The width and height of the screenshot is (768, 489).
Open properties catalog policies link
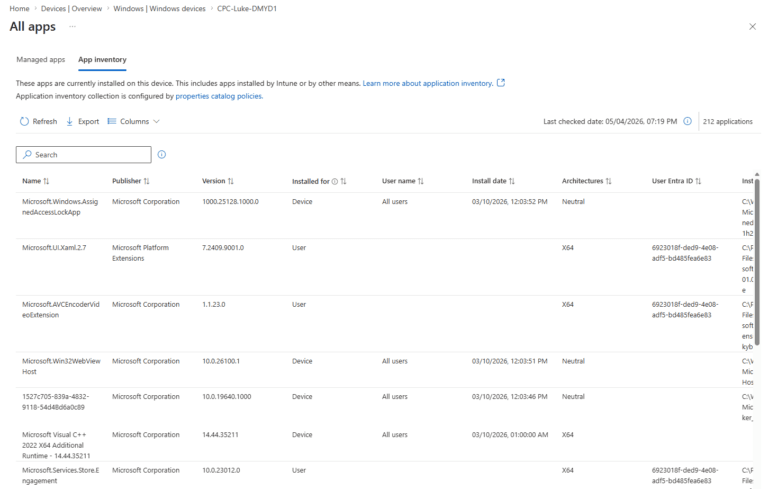[219, 96]
